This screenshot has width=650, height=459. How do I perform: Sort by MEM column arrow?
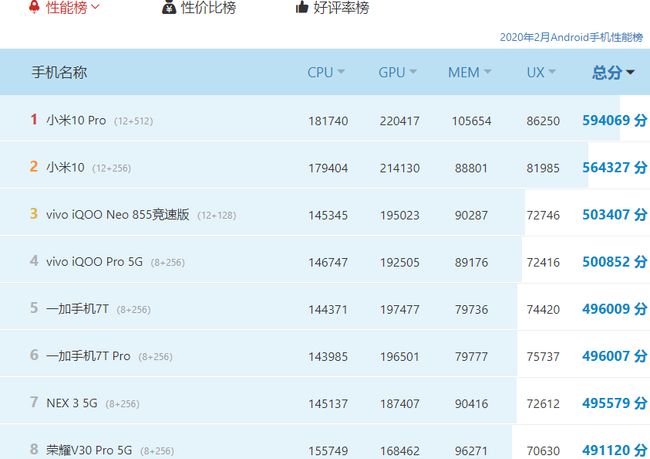point(488,72)
